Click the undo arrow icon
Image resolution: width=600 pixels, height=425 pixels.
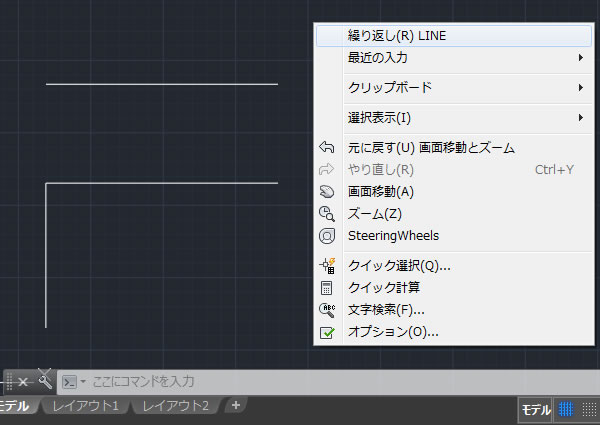[x=326, y=147]
